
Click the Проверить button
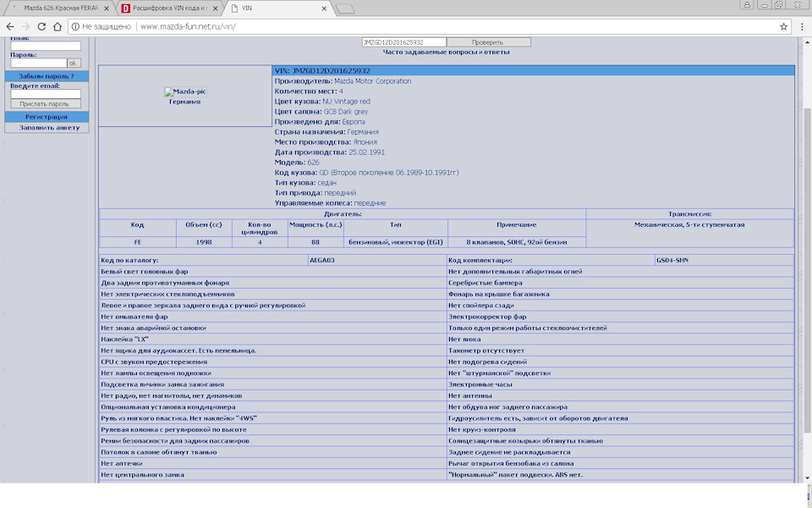click(x=488, y=42)
